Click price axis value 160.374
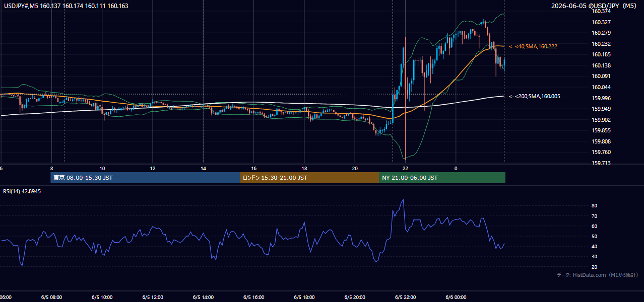 pyautogui.click(x=601, y=11)
